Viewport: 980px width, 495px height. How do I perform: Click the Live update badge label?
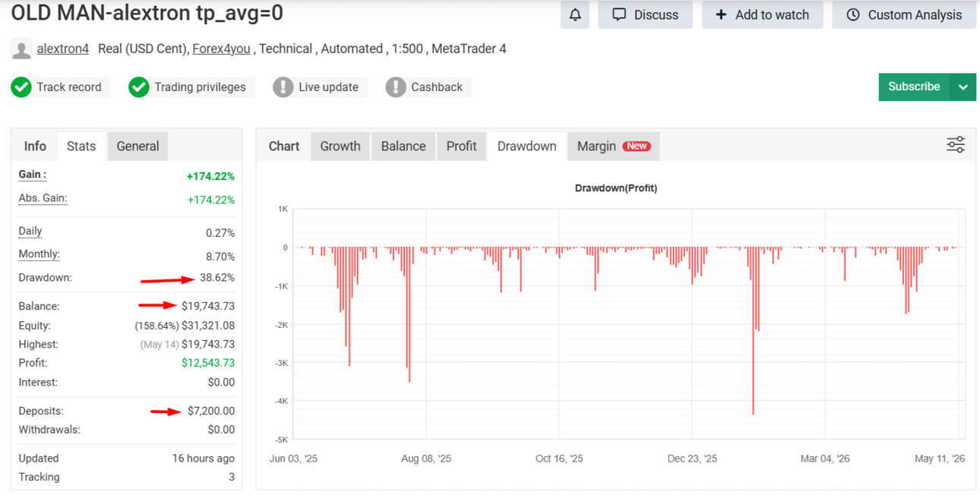pos(328,87)
